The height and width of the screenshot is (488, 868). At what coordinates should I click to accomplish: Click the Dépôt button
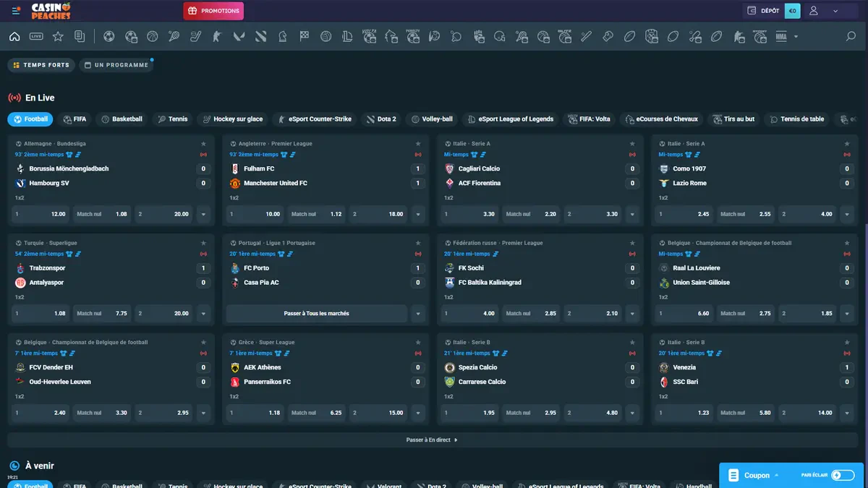762,11
